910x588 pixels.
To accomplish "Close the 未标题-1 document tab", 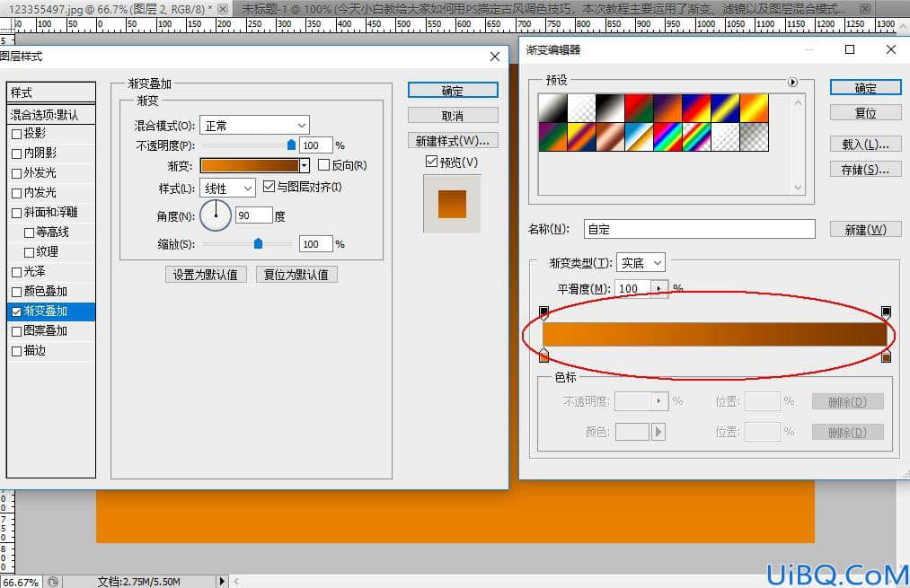I will [x=865, y=9].
